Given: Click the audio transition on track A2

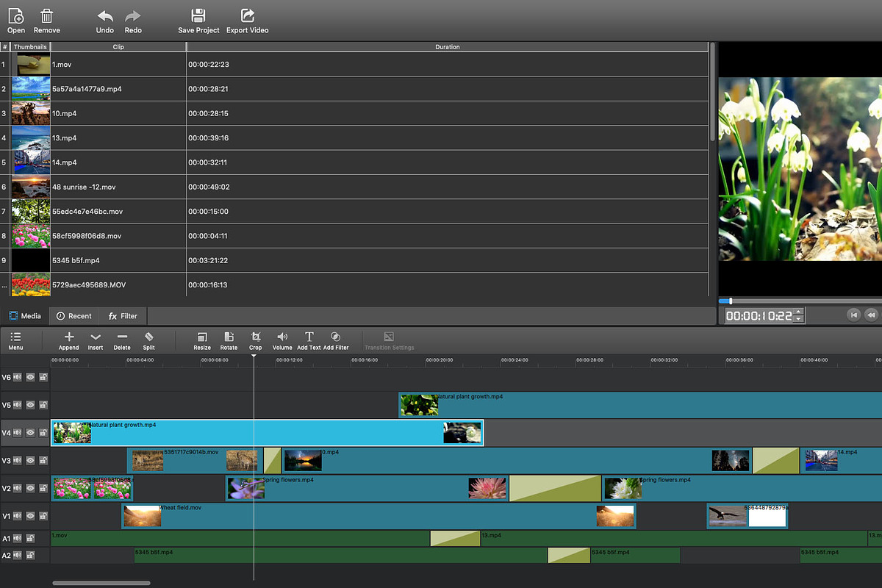Looking at the screenshot, I should tap(569, 556).
